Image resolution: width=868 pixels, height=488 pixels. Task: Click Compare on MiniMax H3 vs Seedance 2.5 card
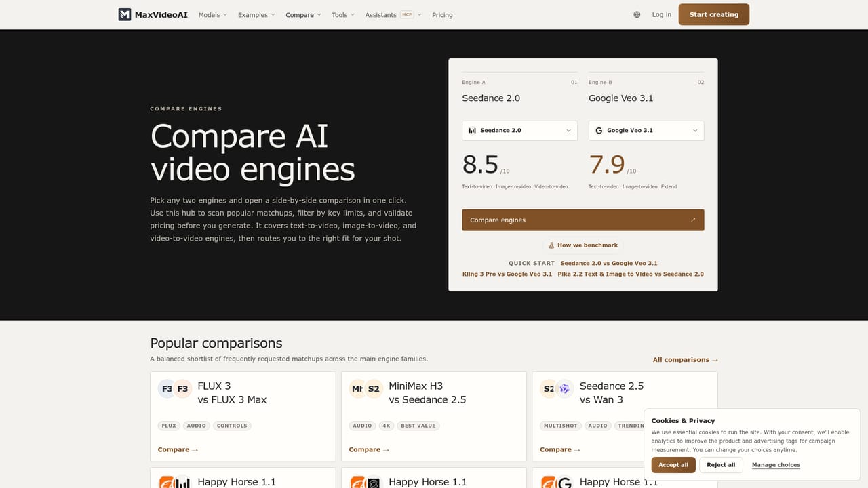tap(369, 449)
